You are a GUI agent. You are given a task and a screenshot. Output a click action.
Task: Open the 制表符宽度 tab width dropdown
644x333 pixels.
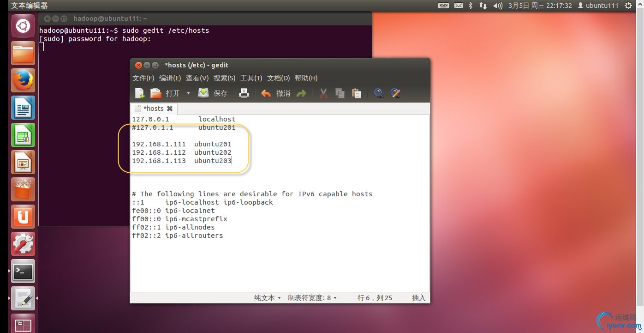click(312, 298)
